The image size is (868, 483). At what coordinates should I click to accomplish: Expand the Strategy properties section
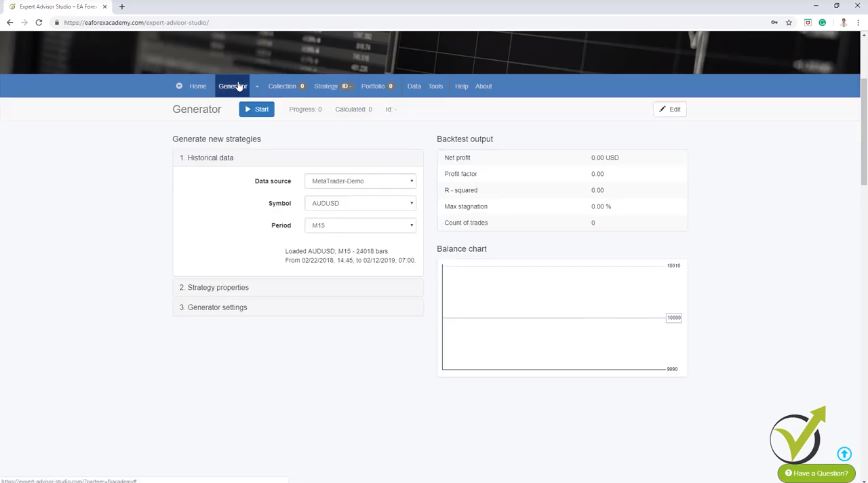298,288
